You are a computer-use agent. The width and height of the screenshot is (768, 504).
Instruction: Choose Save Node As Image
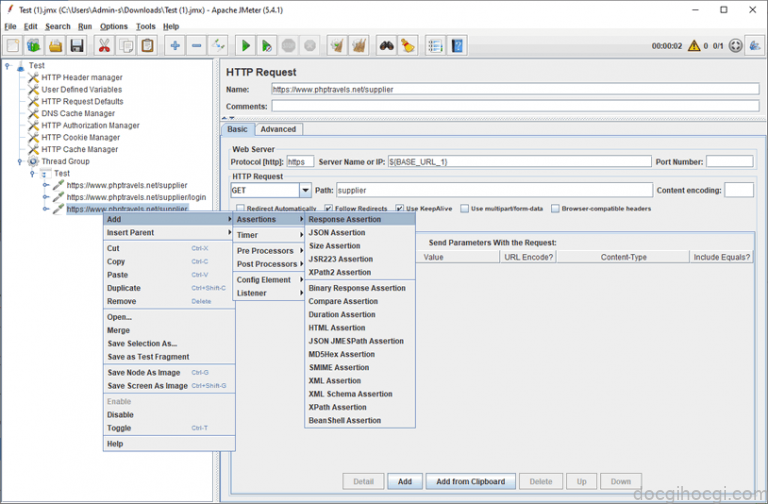(x=169, y=373)
